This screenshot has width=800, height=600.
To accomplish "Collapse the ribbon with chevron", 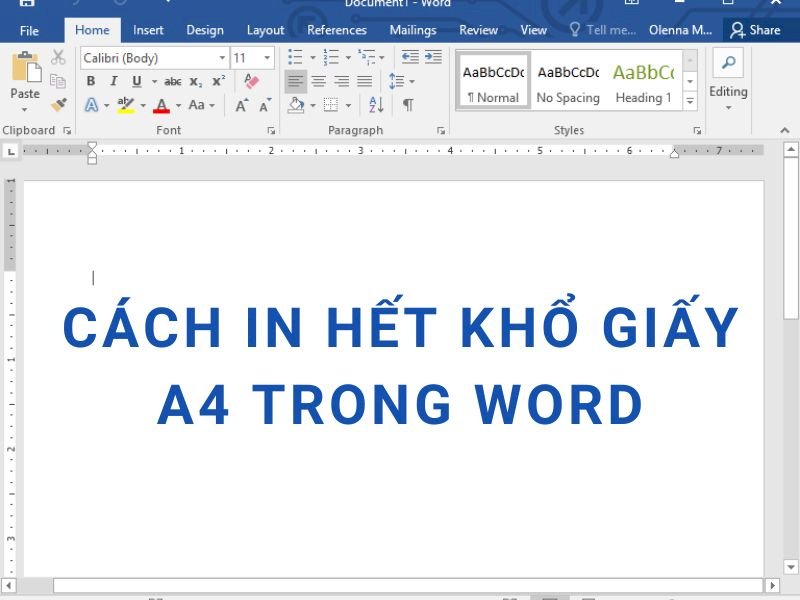I will tap(785, 131).
